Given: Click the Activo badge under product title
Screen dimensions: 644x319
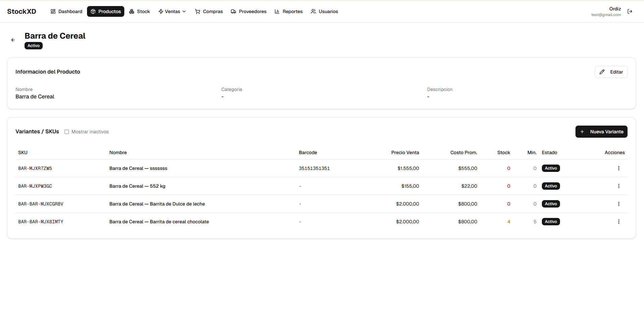Looking at the screenshot, I should [x=34, y=46].
